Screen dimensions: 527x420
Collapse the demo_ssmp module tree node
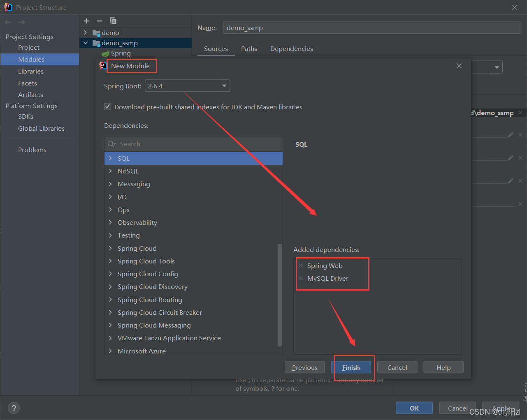point(85,43)
